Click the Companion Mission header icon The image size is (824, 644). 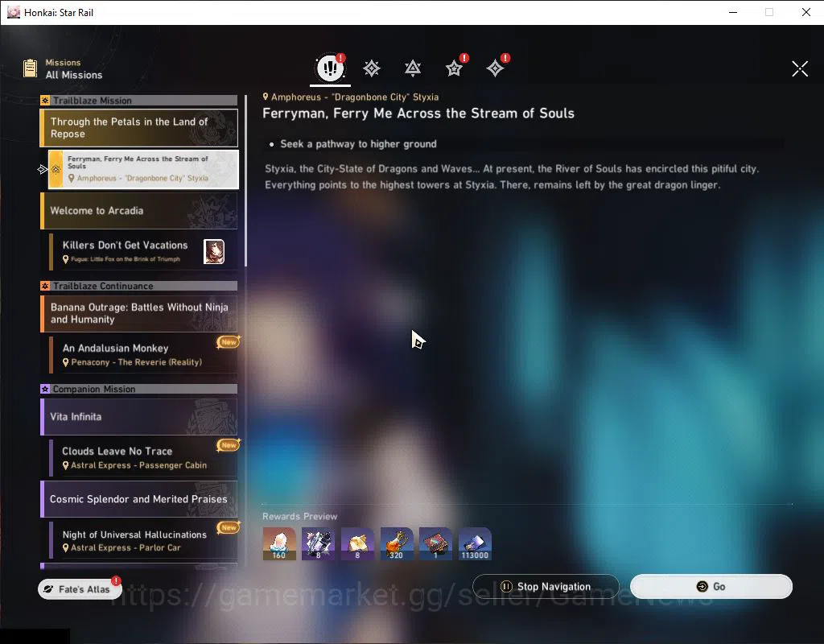pyautogui.click(x=45, y=389)
